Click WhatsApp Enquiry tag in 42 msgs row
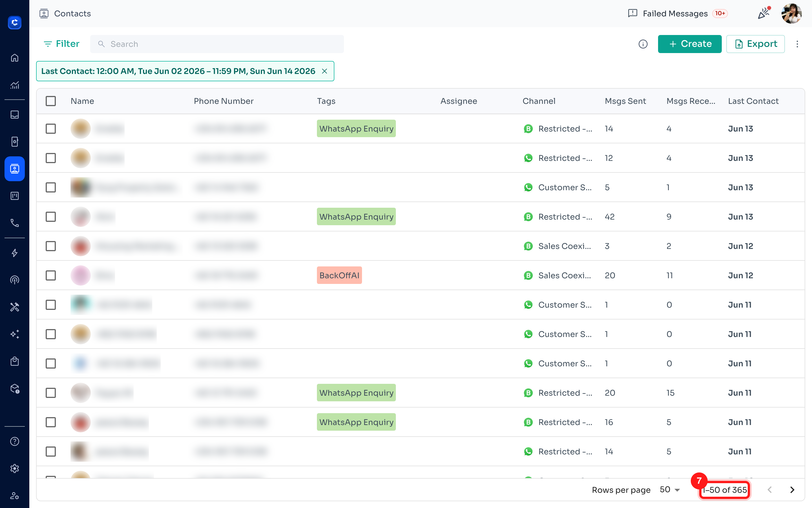 point(356,217)
